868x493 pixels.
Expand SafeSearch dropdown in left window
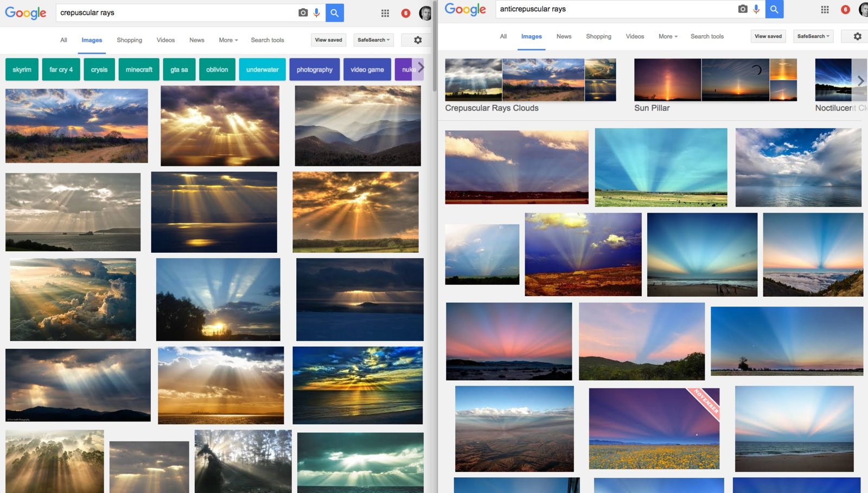pyautogui.click(x=373, y=40)
